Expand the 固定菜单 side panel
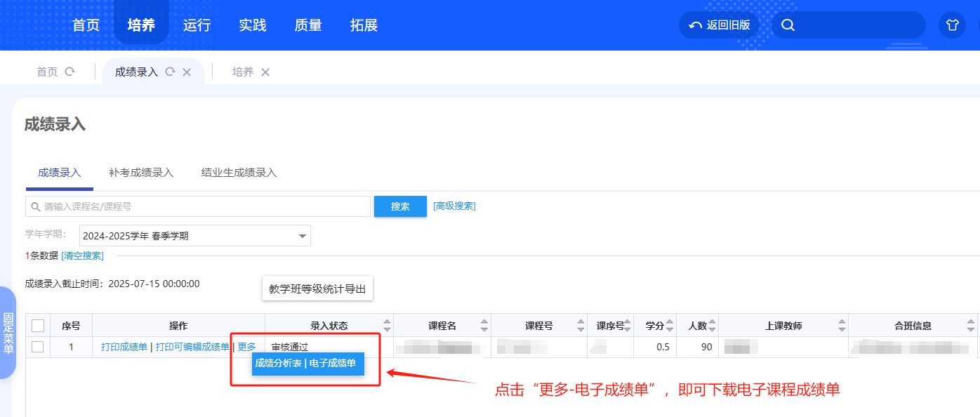980x417 pixels. coord(8,333)
